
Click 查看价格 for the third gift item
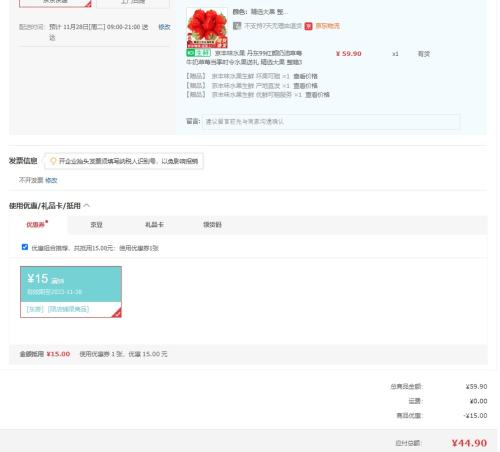(317, 95)
